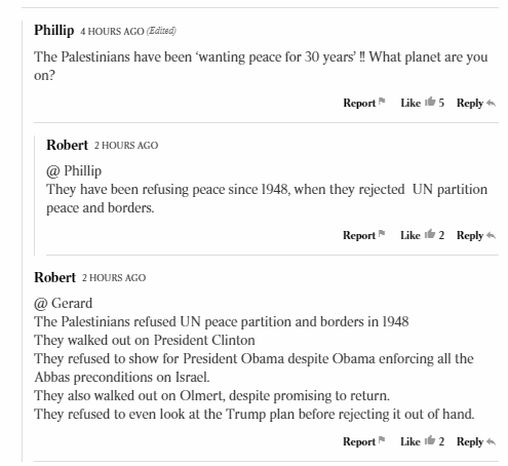
Task: Click reply arrow icon on Phillip's comment
Action: click(491, 103)
